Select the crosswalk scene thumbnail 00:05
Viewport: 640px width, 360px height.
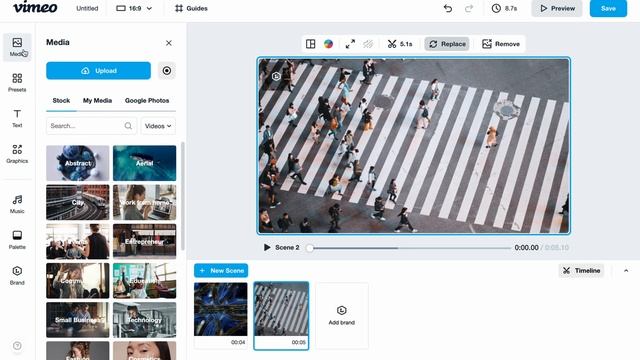[281, 316]
